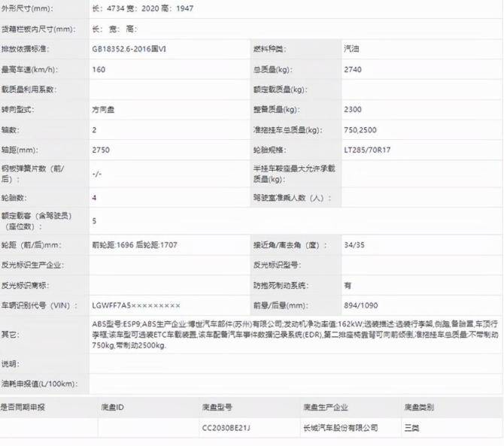The image size is (504, 446).
Task: Click the label 前悬/后悬(mm)
Action: pos(281,305)
